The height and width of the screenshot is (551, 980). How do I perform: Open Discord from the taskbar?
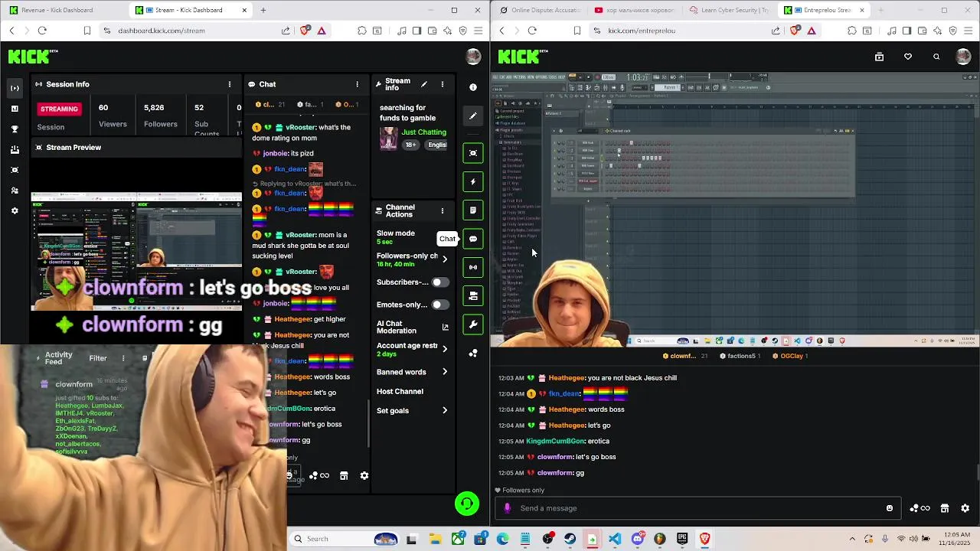pyautogui.click(x=638, y=539)
